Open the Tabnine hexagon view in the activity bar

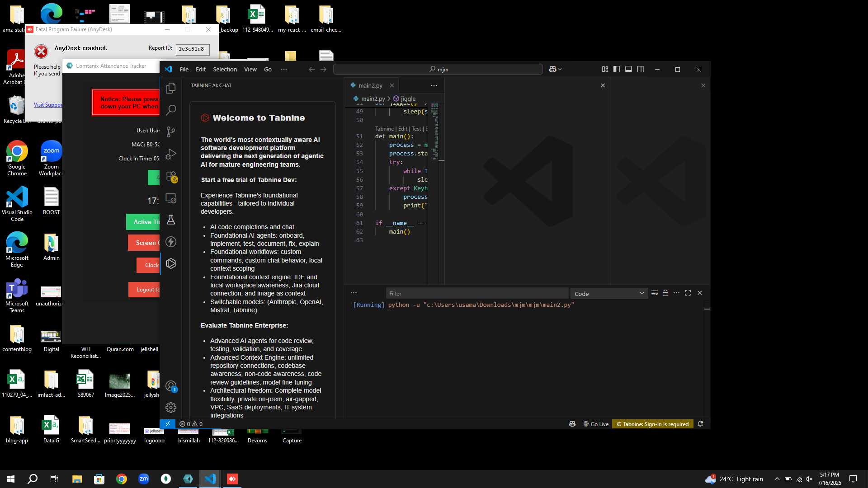(171, 263)
